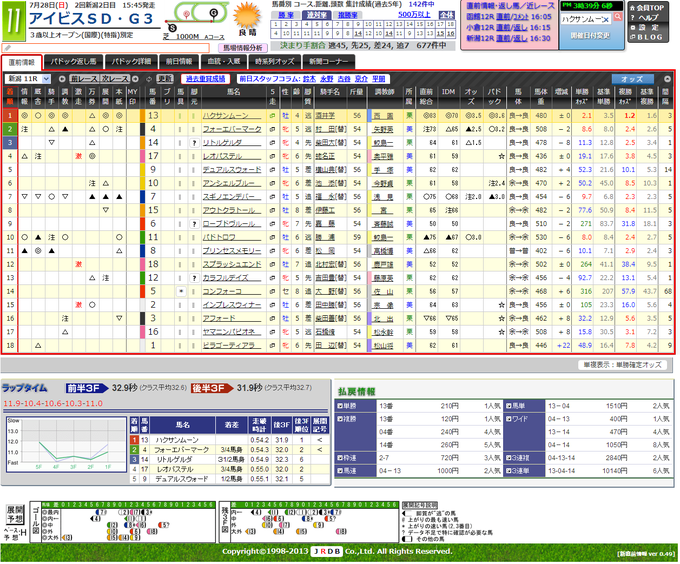Open the ヘルプ help link
This screenshot has width=680, height=564.
pyautogui.click(x=644, y=18)
